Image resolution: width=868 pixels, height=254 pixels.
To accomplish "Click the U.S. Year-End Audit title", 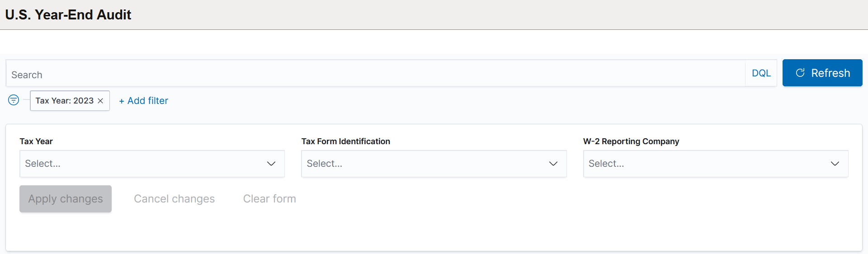I will (x=68, y=15).
